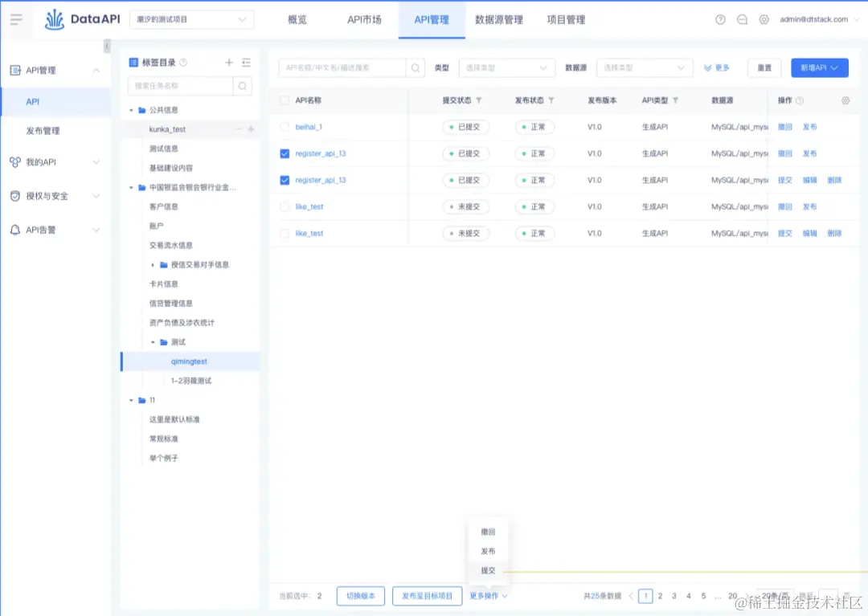868x616 pixels.
Task: Choose 提交 from more-operations menu
Action: pos(488,570)
